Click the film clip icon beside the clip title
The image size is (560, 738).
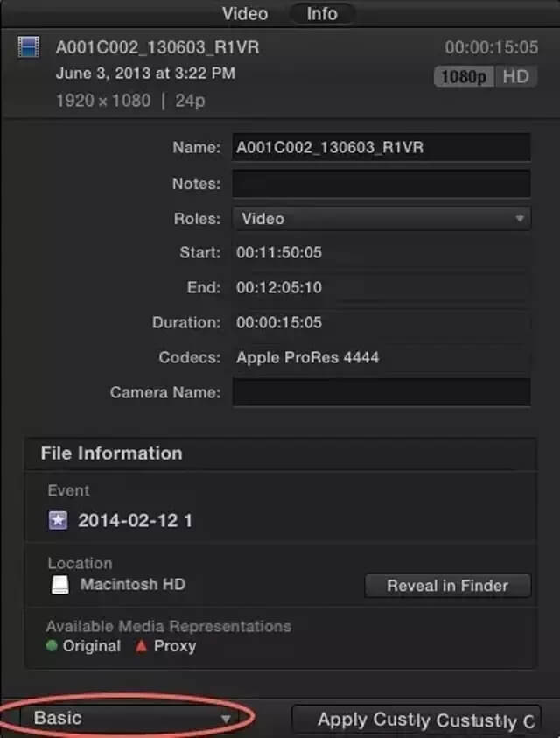(x=28, y=47)
